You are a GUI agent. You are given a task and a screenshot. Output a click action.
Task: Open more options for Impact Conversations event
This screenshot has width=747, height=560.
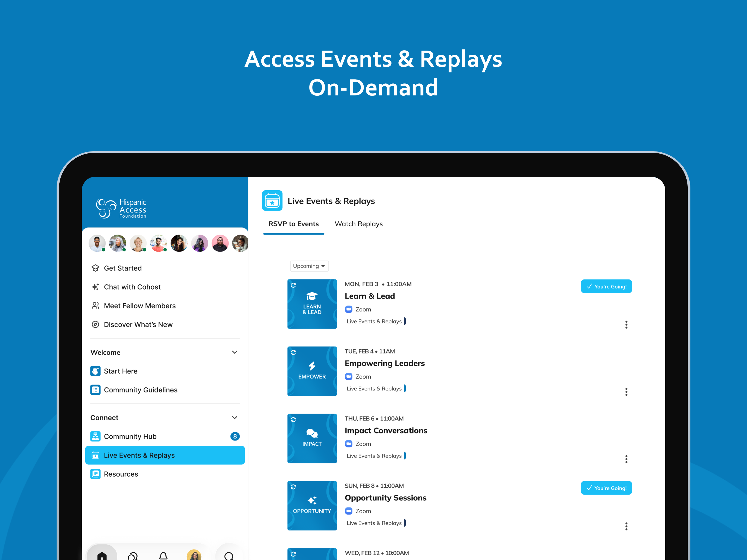click(626, 459)
